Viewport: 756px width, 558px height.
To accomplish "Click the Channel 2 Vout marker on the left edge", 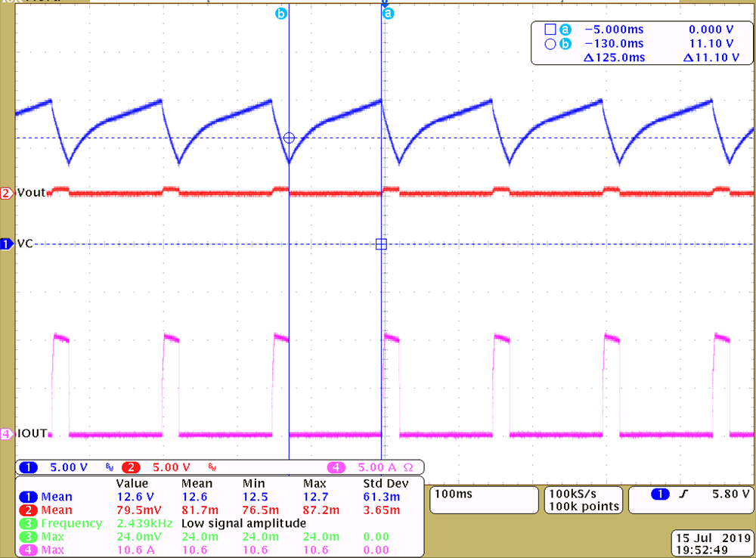I will pos(8,191).
